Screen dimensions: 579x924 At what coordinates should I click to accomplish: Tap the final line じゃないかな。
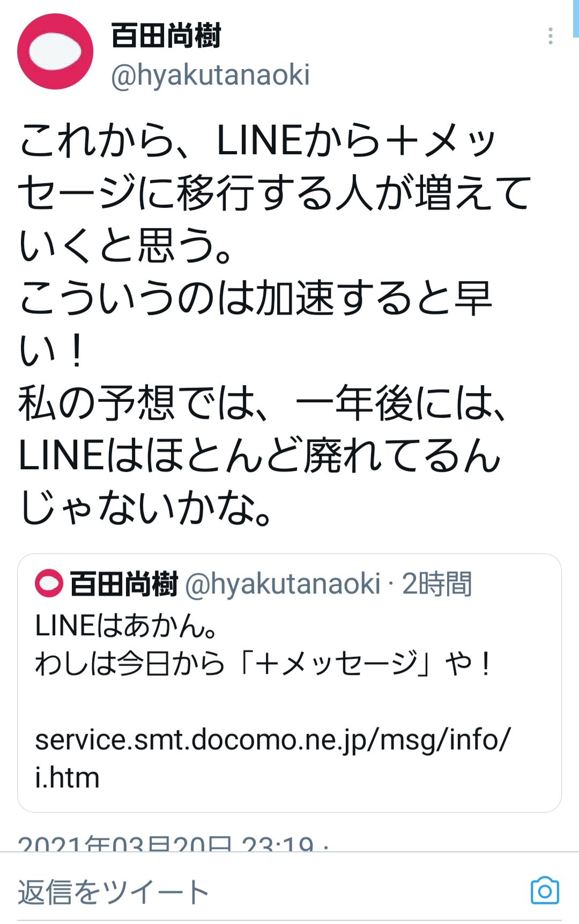[146, 508]
